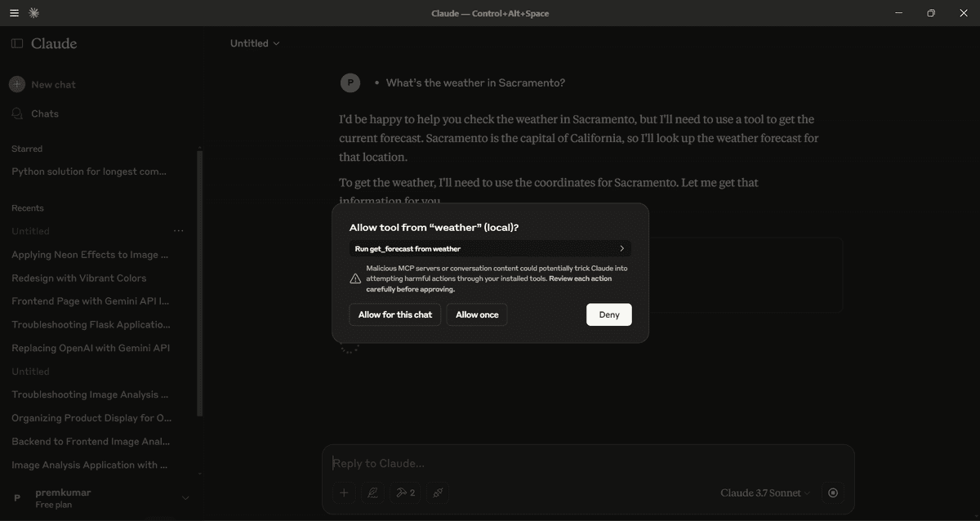980x521 pixels.
Task: Click the Claude starburst logo in title bar
Action: (x=33, y=13)
